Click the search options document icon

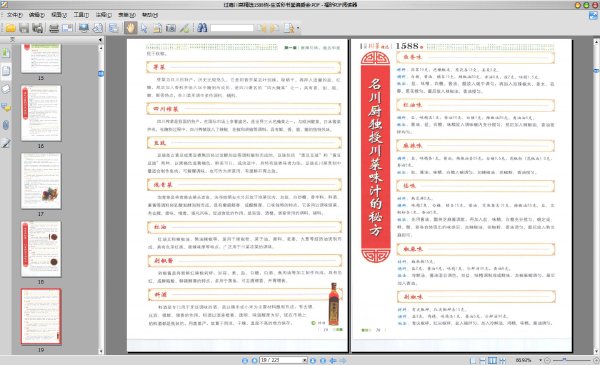pos(289,28)
